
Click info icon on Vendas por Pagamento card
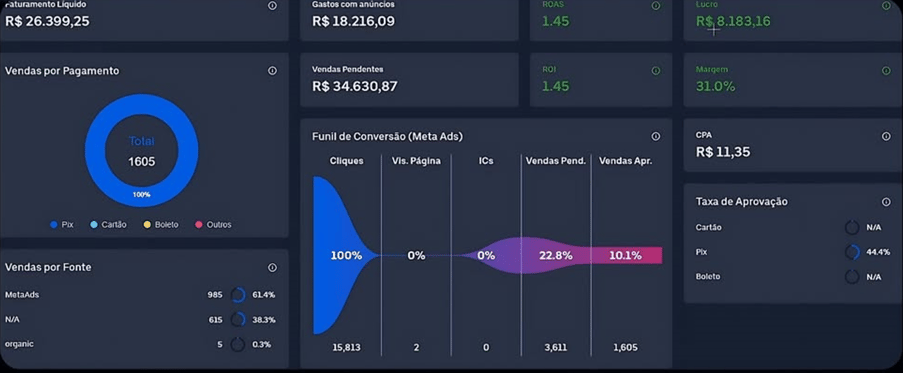[272, 71]
